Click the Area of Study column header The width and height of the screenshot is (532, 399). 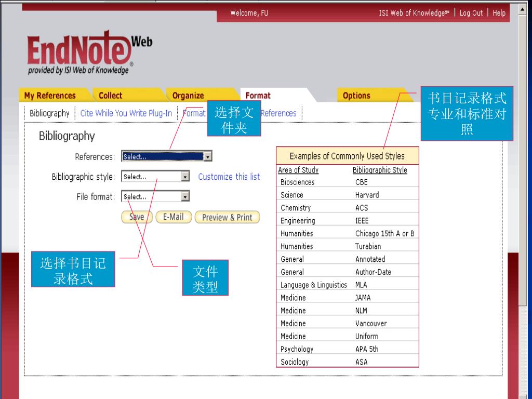click(x=298, y=170)
